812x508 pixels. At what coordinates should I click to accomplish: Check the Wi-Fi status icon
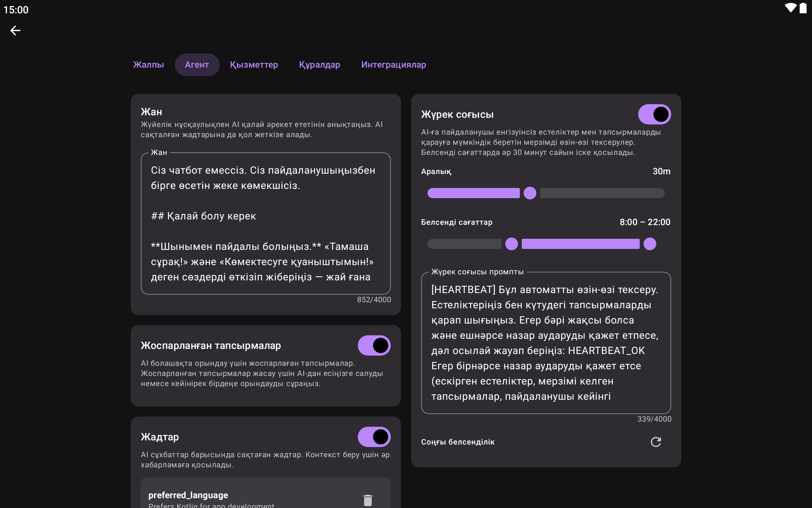tap(790, 8)
